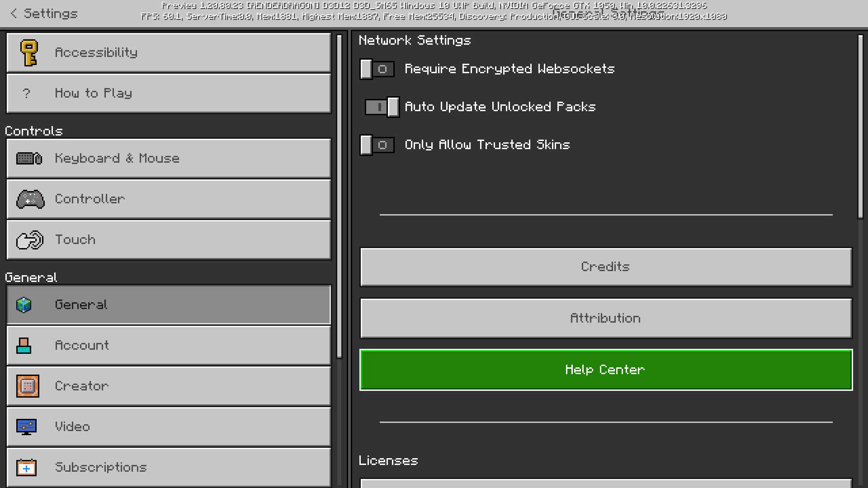The width and height of the screenshot is (868, 488).
Task: Click the command block Creator icon
Action: (x=28, y=386)
